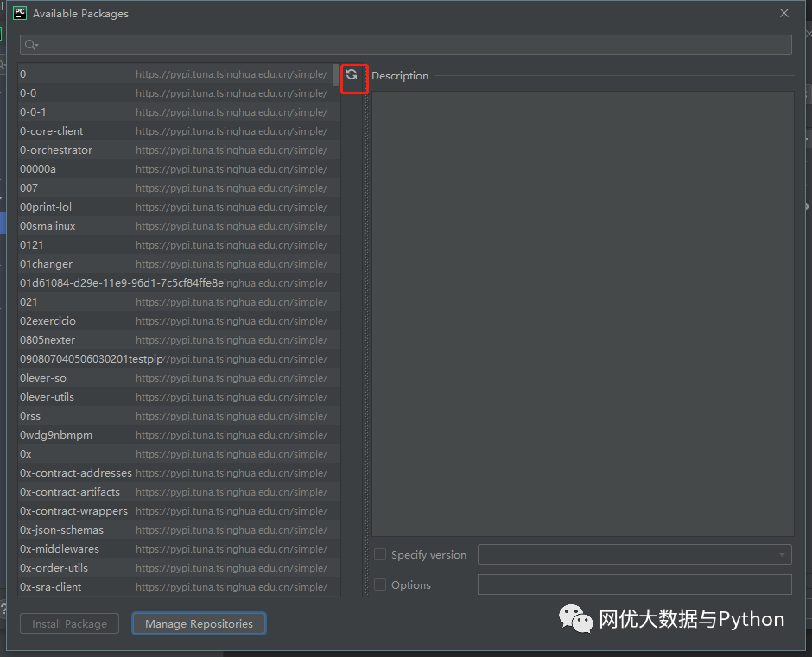Select the 0805nexter package
The width and height of the screenshot is (812, 657).
pos(179,339)
